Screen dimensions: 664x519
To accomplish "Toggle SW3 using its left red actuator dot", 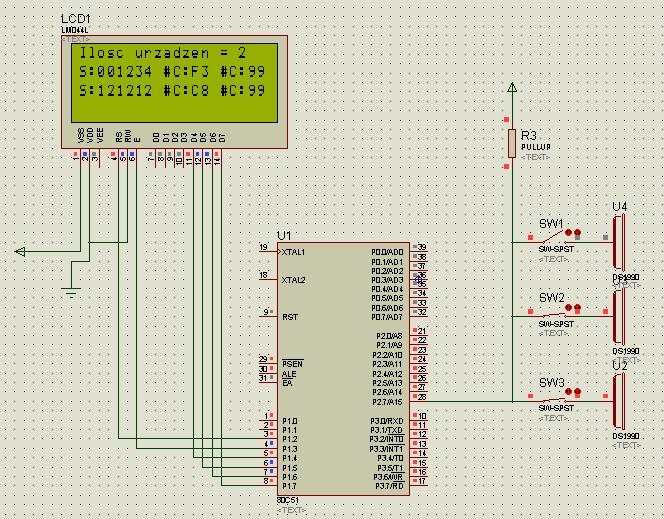I will pyautogui.click(x=568, y=392).
